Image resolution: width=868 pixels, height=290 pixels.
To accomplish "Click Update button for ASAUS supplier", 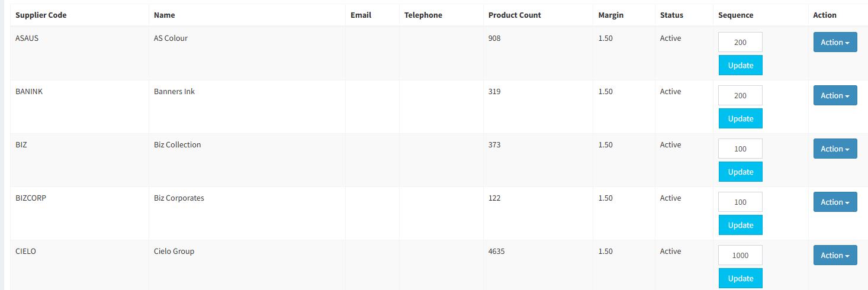I will pyautogui.click(x=740, y=65).
